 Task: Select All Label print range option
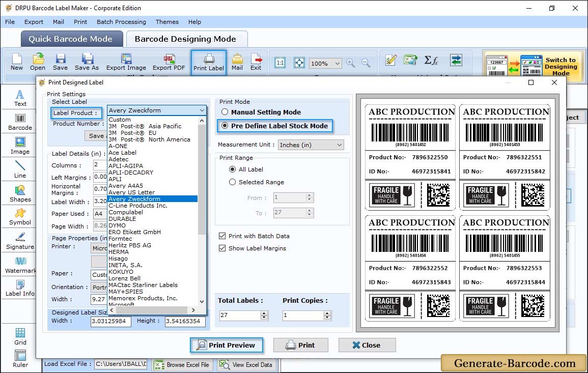(232, 169)
